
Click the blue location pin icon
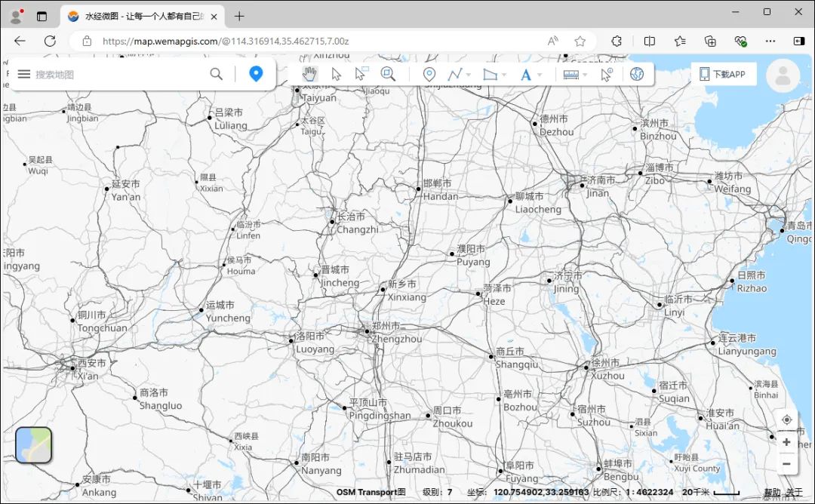pos(256,74)
